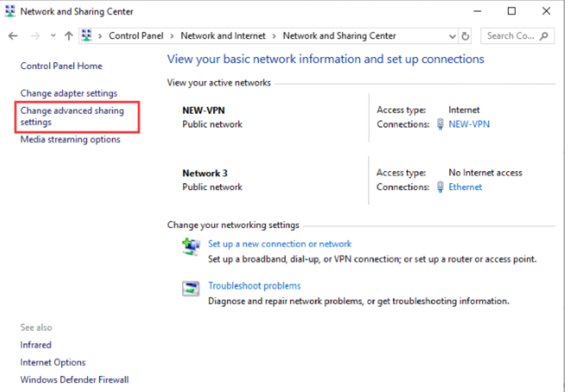Click the Back arrow navigation button
573x392 pixels.
(13, 36)
